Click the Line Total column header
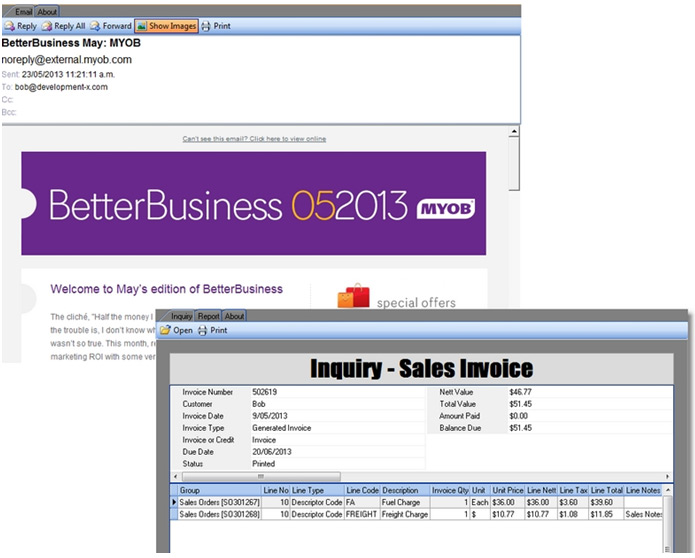This screenshot has height=558, width=695. coord(606,490)
